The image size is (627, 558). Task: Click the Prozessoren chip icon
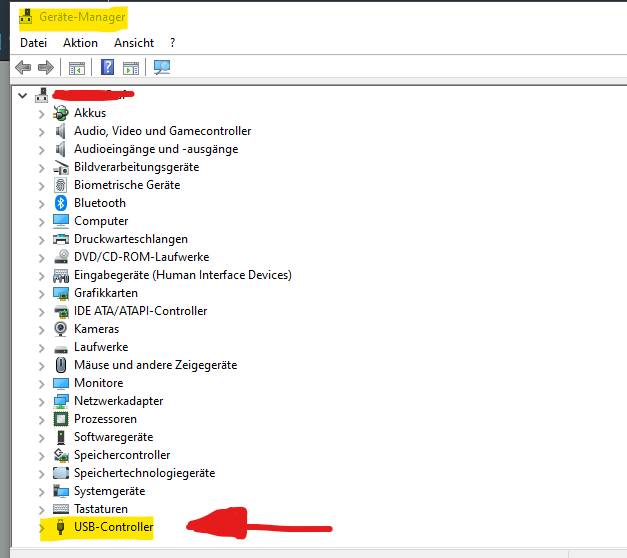click(61, 419)
